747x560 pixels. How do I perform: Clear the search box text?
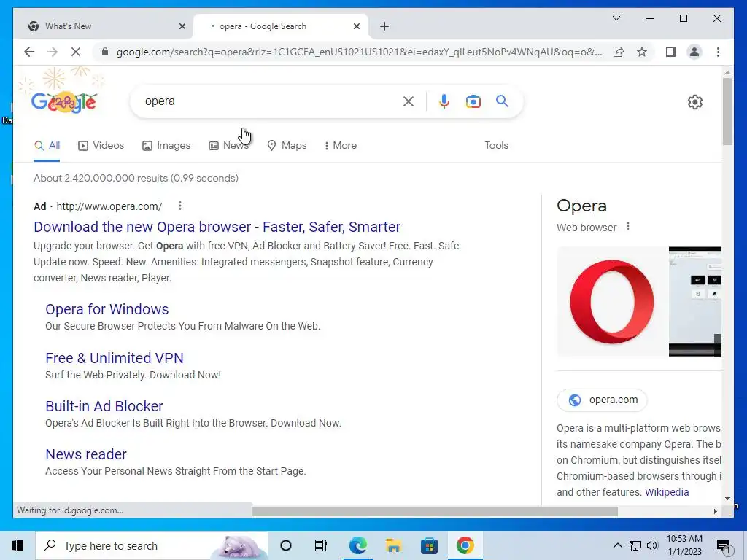409,101
